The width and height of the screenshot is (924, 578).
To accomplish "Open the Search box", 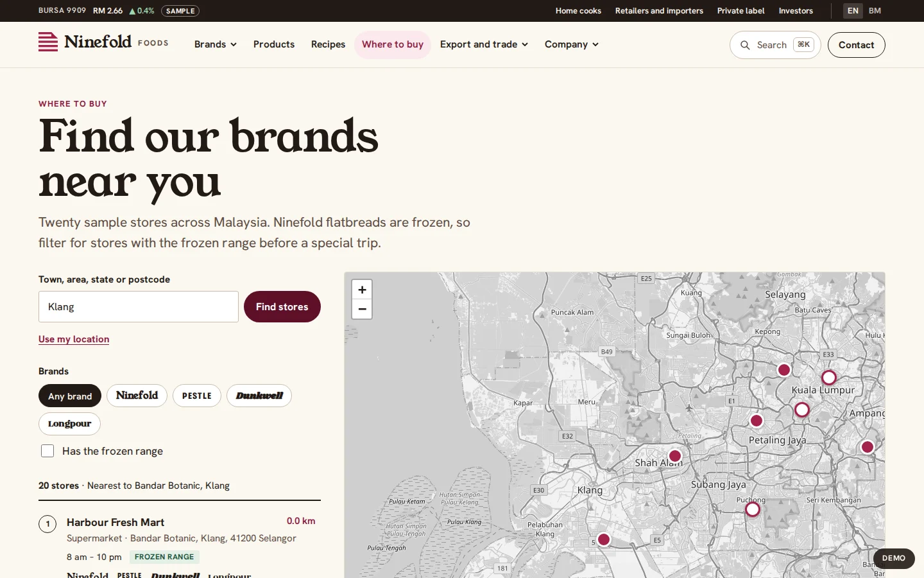I will pyautogui.click(x=775, y=45).
